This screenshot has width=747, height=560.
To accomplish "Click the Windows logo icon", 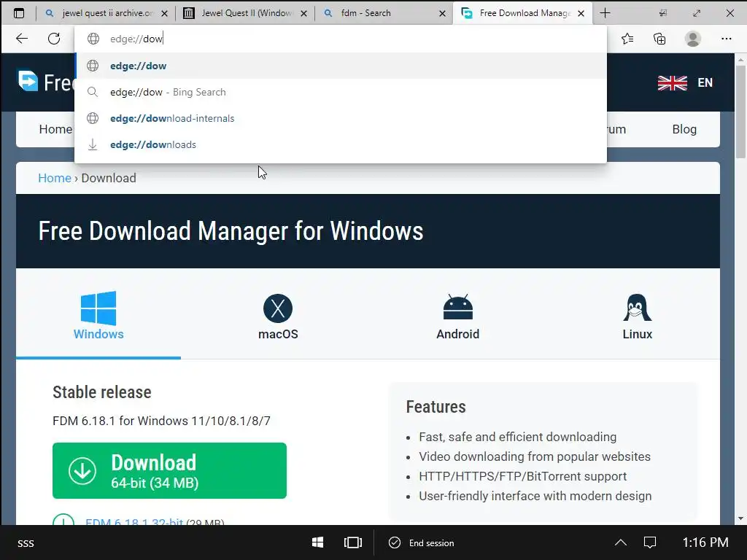I will [x=98, y=308].
